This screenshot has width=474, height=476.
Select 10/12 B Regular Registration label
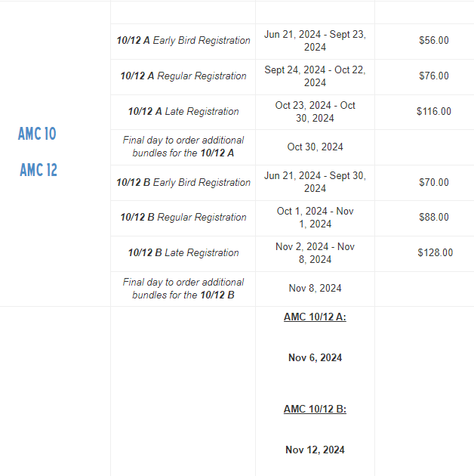[x=183, y=218]
